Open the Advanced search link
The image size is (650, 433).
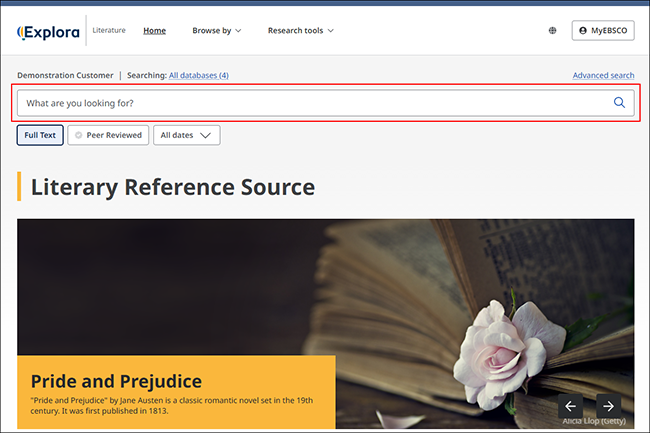pos(603,75)
